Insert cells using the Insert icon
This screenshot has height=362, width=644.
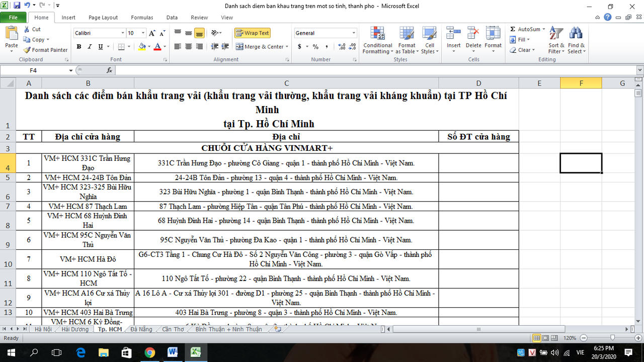pyautogui.click(x=453, y=38)
